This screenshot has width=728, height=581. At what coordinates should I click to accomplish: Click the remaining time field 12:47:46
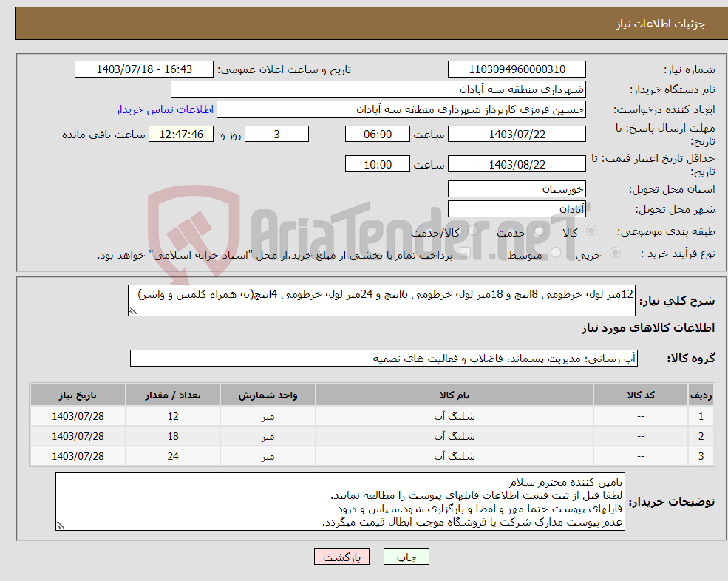tap(181, 135)
